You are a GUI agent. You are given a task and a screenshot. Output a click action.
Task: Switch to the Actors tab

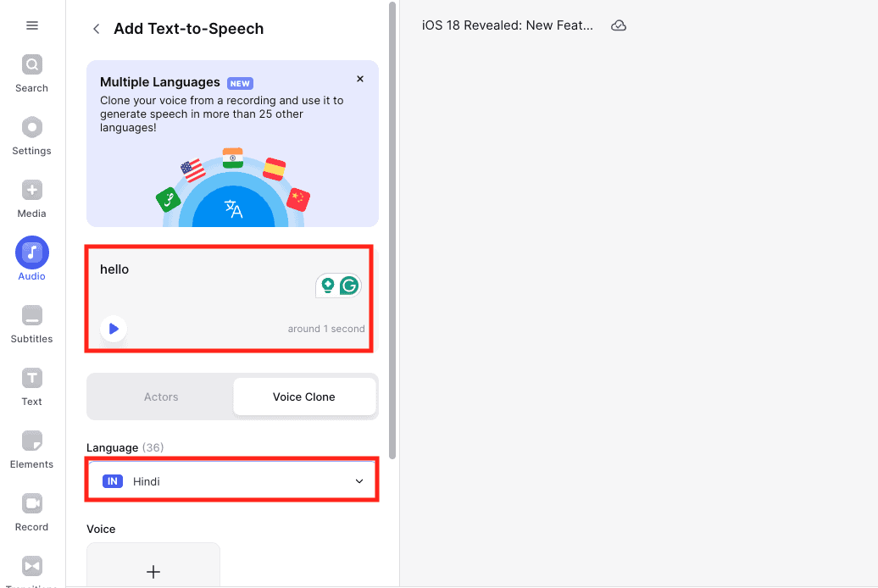click(161, 397)
